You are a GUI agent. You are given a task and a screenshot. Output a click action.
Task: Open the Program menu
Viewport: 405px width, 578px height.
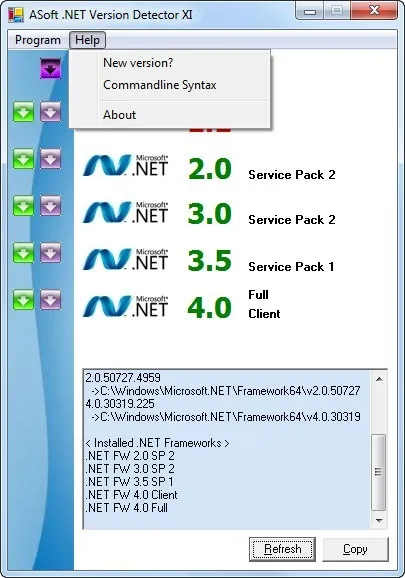[38, 40]
